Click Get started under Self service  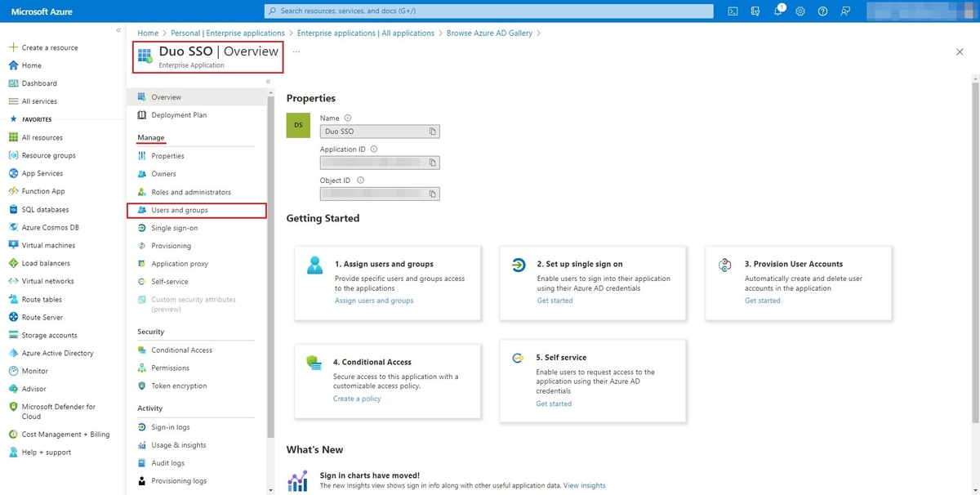554,404
